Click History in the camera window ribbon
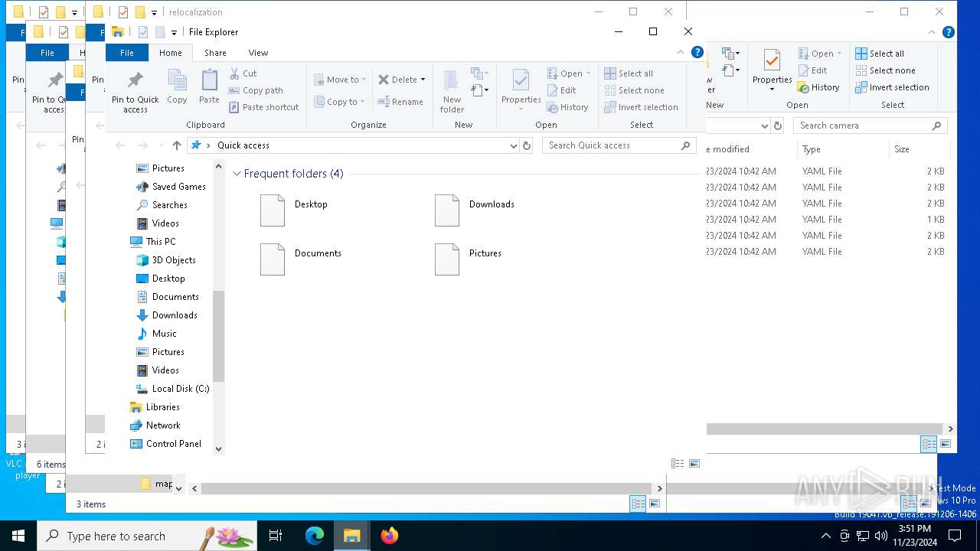This screenshot has width=980, height=551. tap(818, 87)
